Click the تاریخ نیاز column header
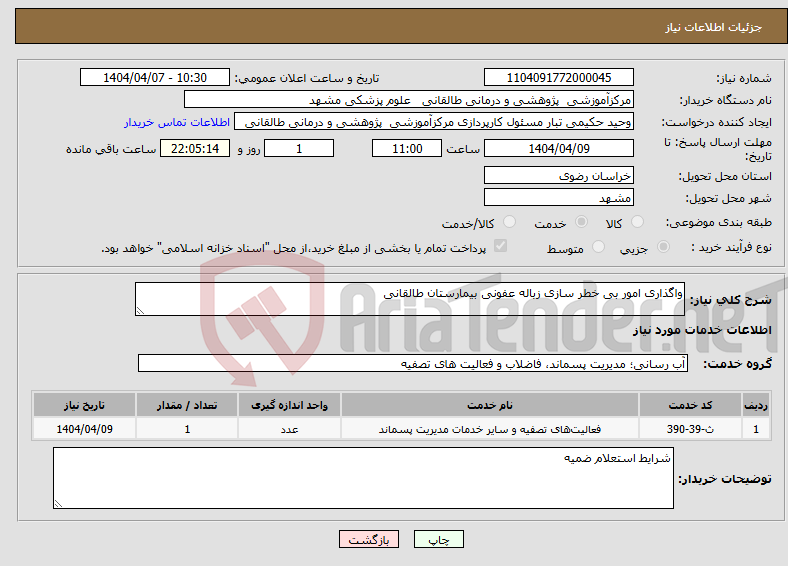 tap(84, 405)
